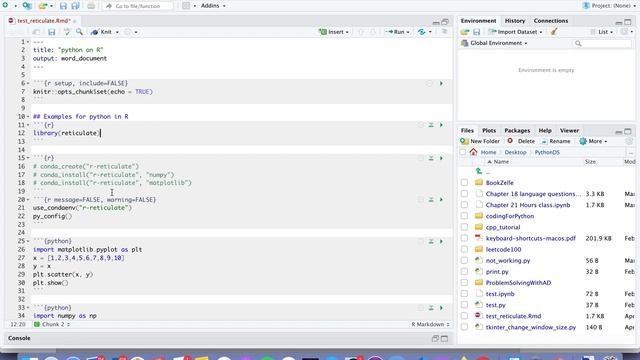Open the Help tab
The height and width of the screenshot is (360, 640).
[545, 131]
